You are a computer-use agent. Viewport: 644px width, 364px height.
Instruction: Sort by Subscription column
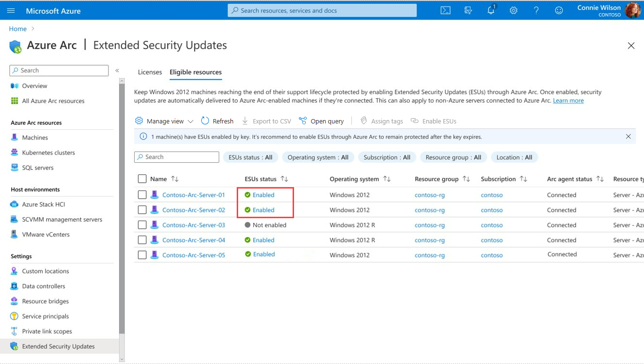[523, 179]
